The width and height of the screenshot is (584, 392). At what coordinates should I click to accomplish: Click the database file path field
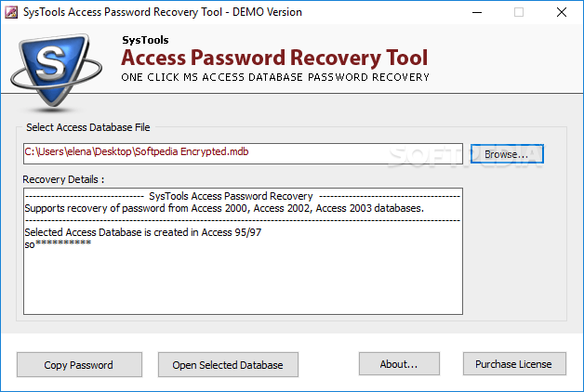pyautogui.click(x=243, y=153)
